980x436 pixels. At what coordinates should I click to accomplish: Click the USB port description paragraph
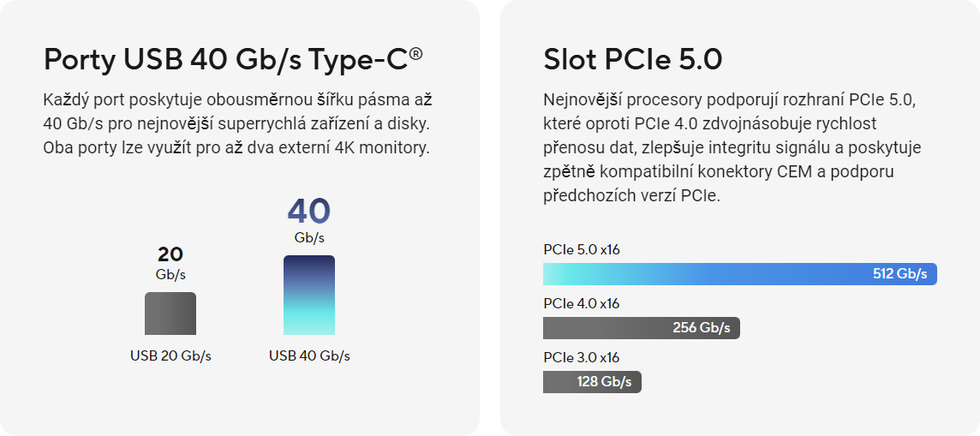click(236, 123)
